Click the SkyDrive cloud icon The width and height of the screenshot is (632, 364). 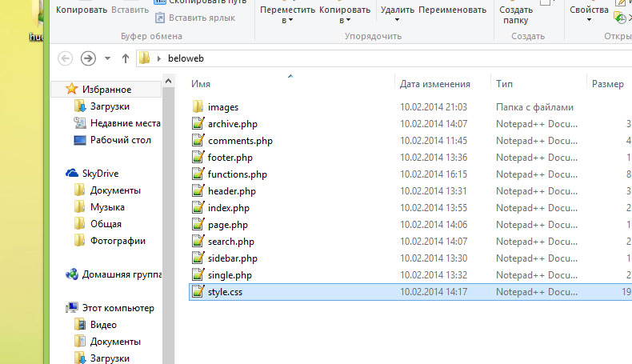(x=72, y=174)
